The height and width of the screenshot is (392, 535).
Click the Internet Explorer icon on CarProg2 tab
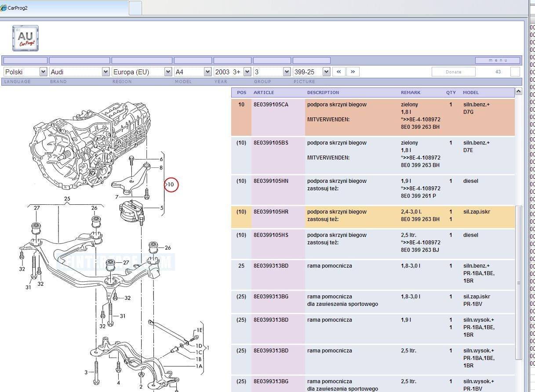[4, 8]
